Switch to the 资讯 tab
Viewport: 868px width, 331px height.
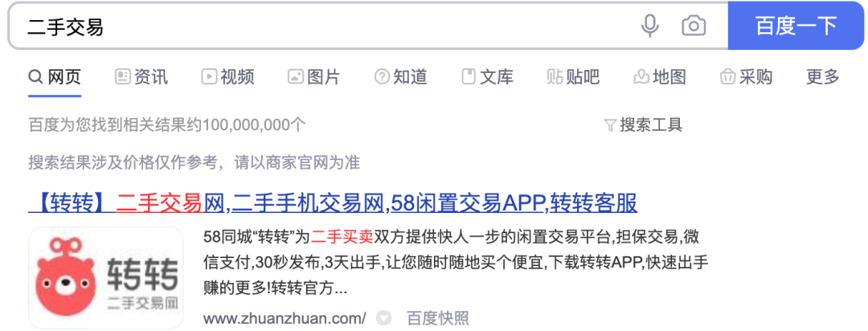[141, 77]
